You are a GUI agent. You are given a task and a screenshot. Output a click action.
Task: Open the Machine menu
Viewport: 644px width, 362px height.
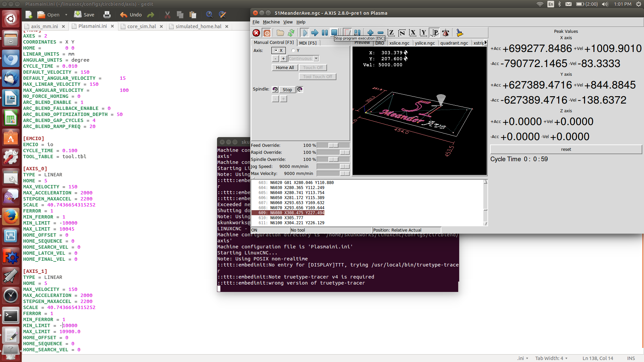[271, 22]
